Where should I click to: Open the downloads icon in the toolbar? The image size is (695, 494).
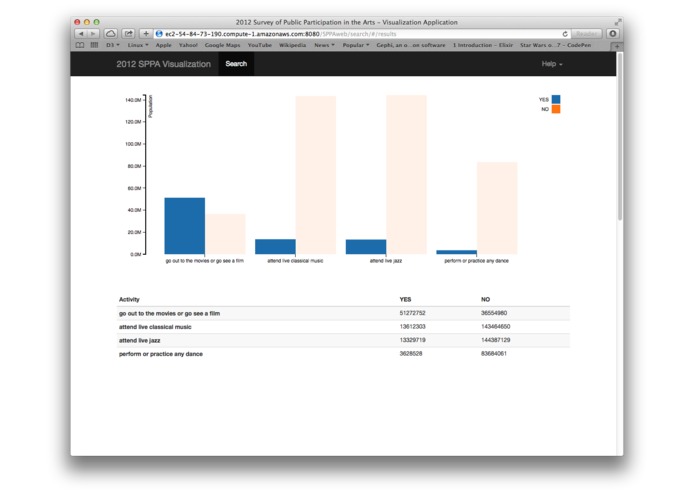click(613, 34)
